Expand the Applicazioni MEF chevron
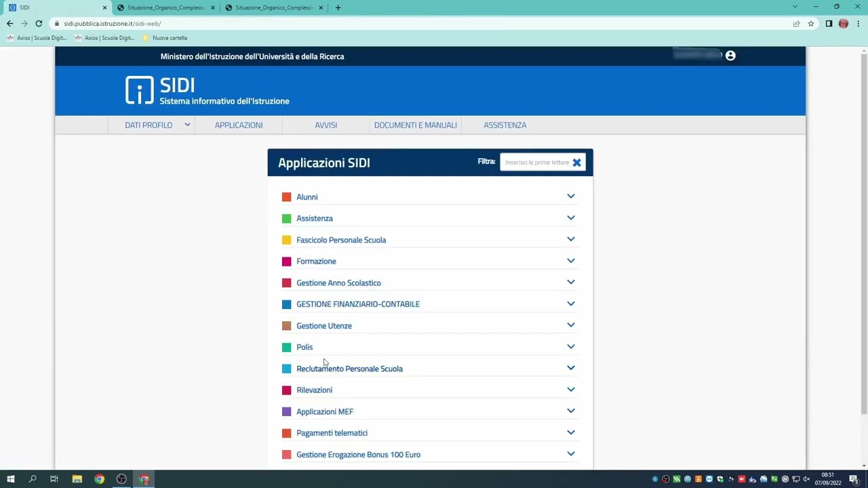Image resolution: width=868 pixels, height=488 pixels. (x=571, y=411)
